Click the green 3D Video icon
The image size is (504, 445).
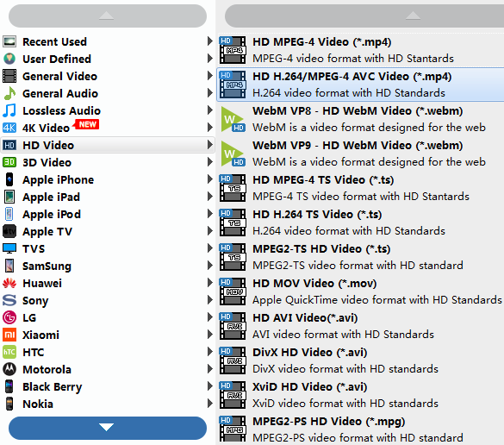click(x=9, y=162)
